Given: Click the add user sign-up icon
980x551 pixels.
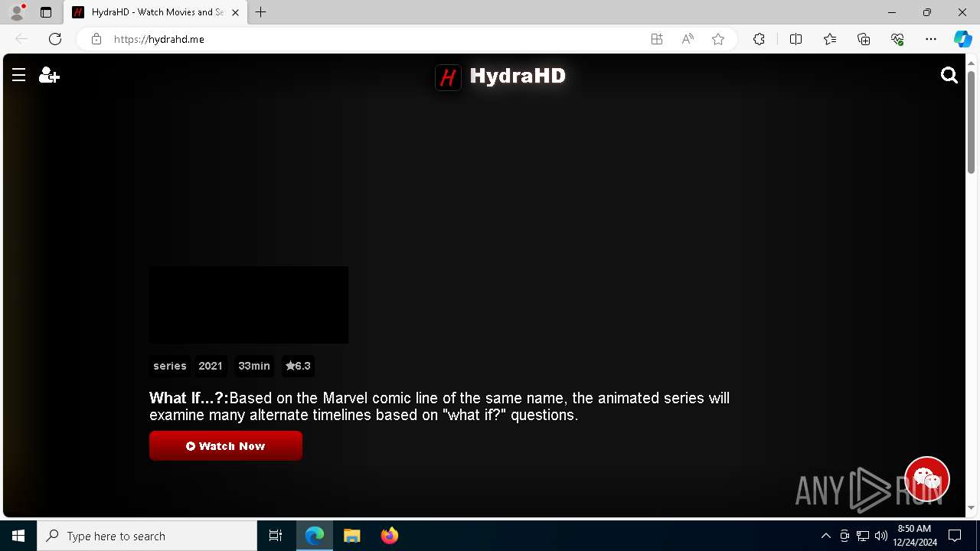Looking at the screenshot, I should [49, 75].
